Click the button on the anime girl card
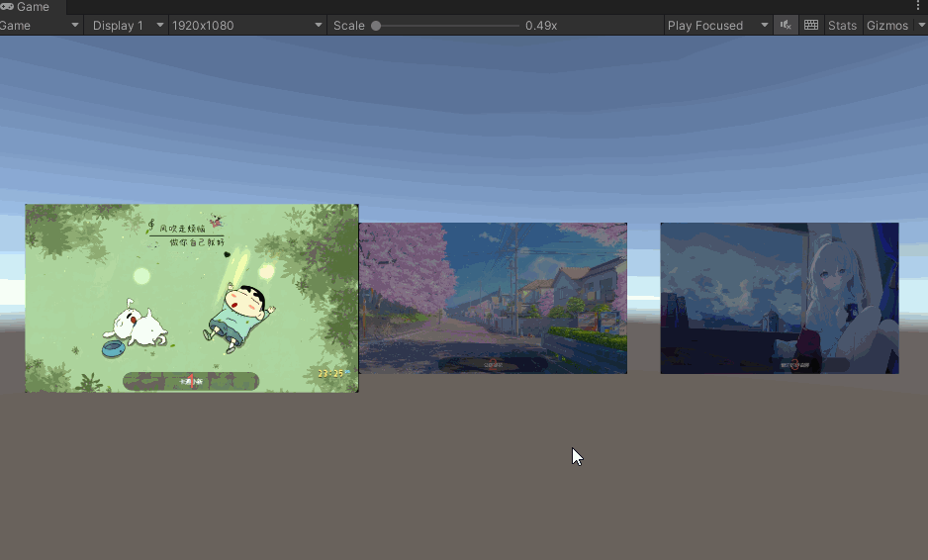This screenshot has height=560, width=928. tap(794, 365)
